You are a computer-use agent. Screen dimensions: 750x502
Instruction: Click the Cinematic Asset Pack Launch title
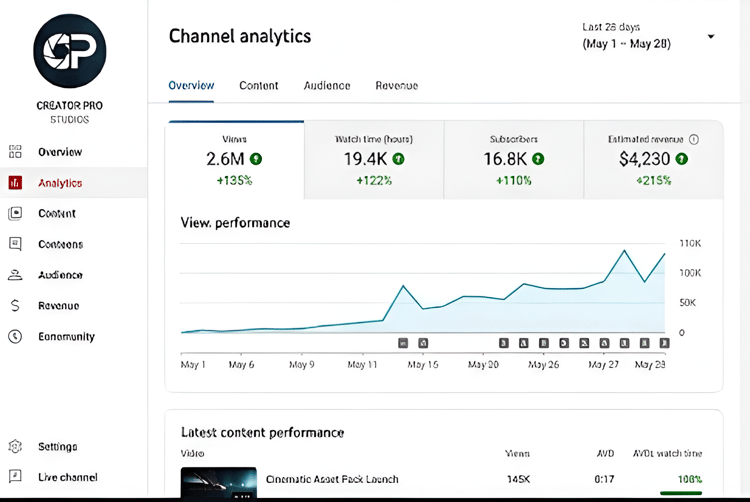[x=332, y=479]
